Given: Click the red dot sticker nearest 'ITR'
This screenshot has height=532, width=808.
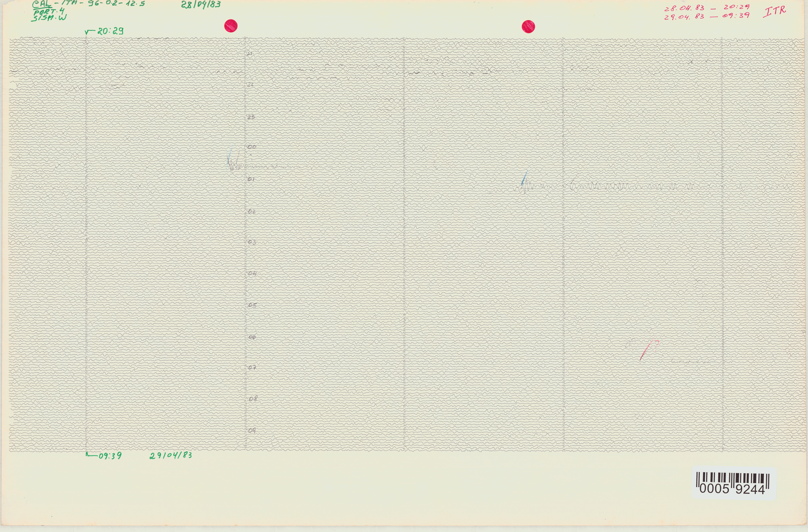Looking at the screenshot, I should (x=528, y=26).
